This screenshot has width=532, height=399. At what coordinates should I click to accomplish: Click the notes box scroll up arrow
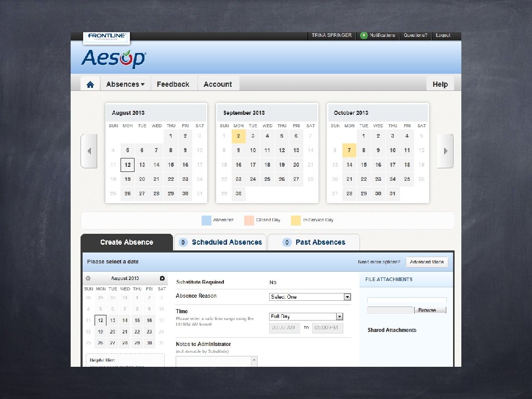pyautogui.click(x=254, y=360)
